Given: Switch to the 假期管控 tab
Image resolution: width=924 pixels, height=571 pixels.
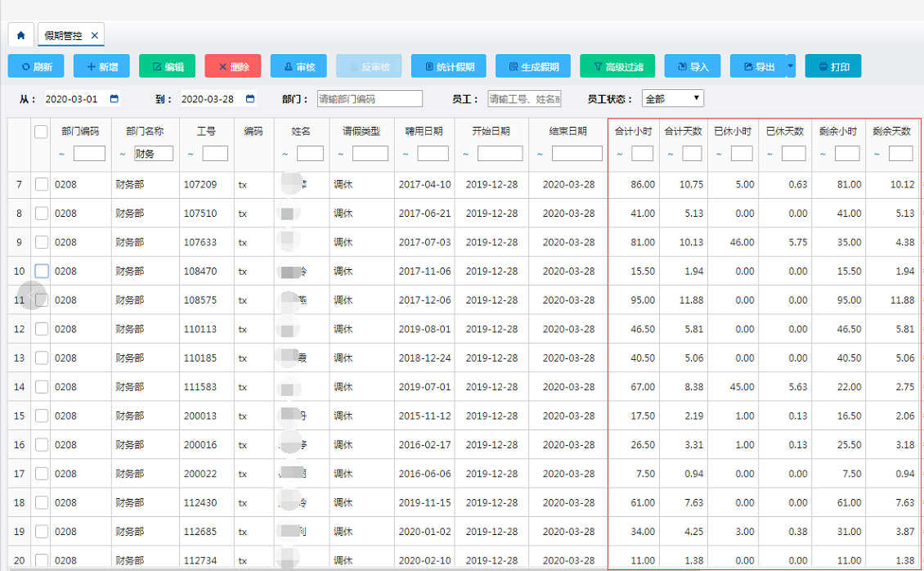Looking at the screenshot, I should point(64,35).
